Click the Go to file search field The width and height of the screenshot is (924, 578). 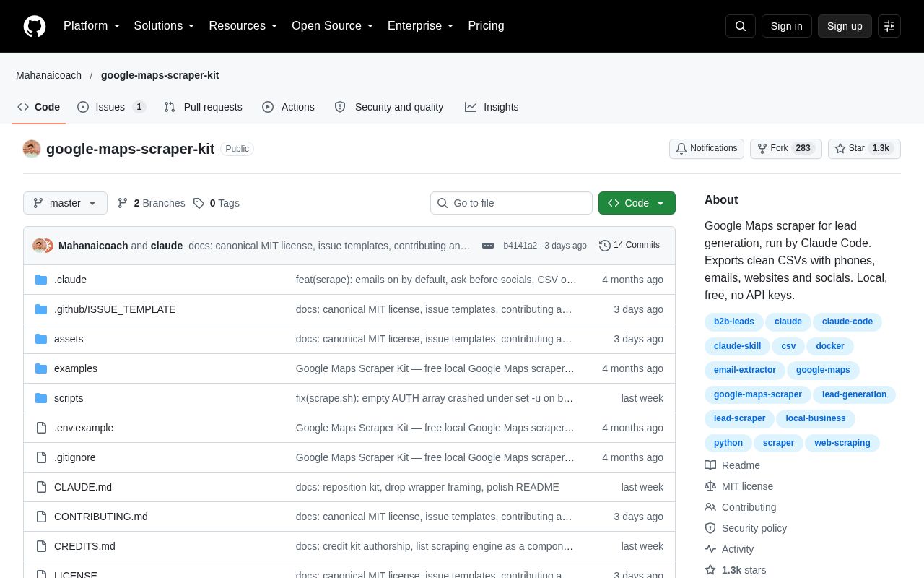click(x=511, y=203)
